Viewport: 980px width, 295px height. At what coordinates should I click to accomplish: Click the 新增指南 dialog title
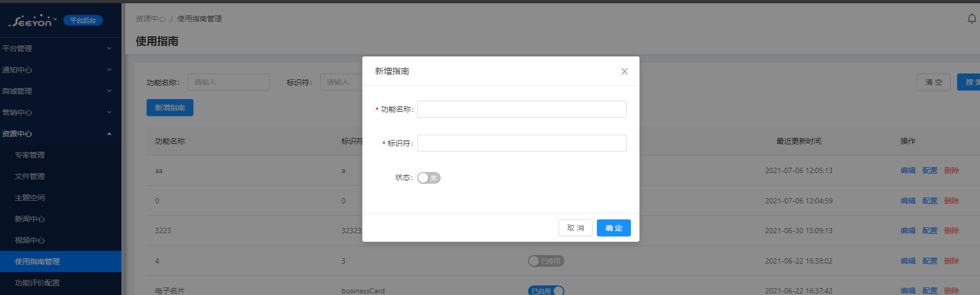392,71
